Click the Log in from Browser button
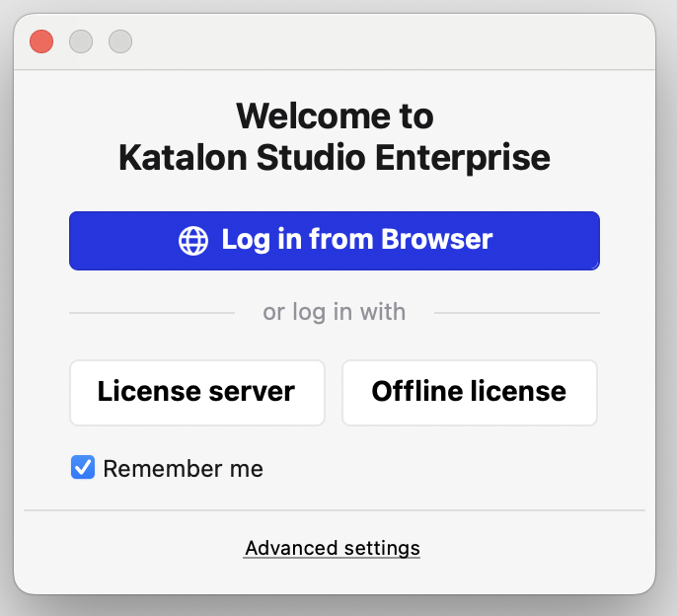Viewport: 677px width, 616px height. [335, 241]
